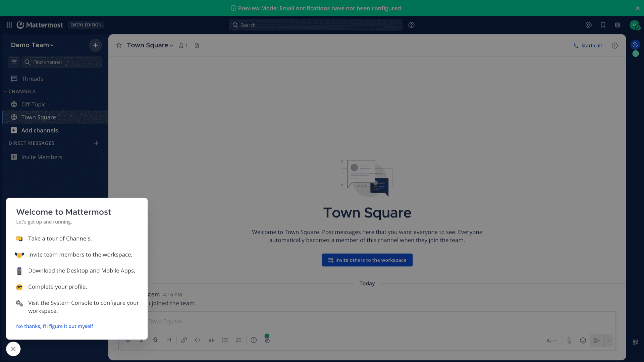
Task: Click the green circle app icon in right rail
Action: point(635,54)
